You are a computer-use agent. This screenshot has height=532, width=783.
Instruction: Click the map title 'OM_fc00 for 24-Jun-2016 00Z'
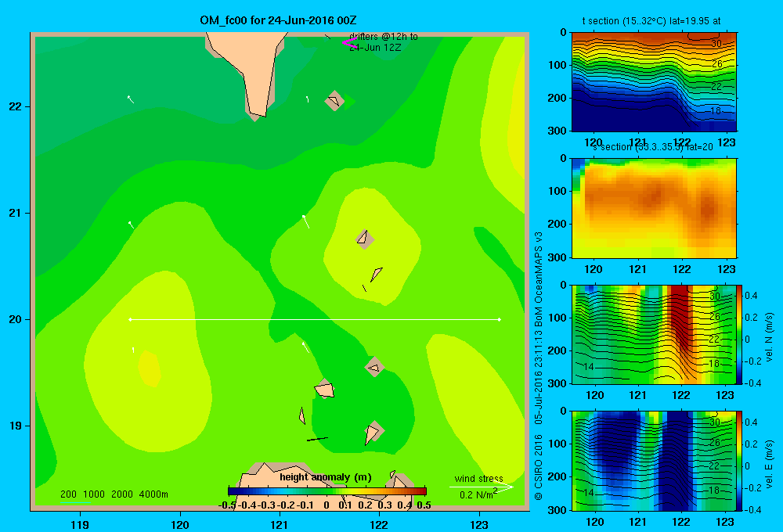tap(278, 20)
